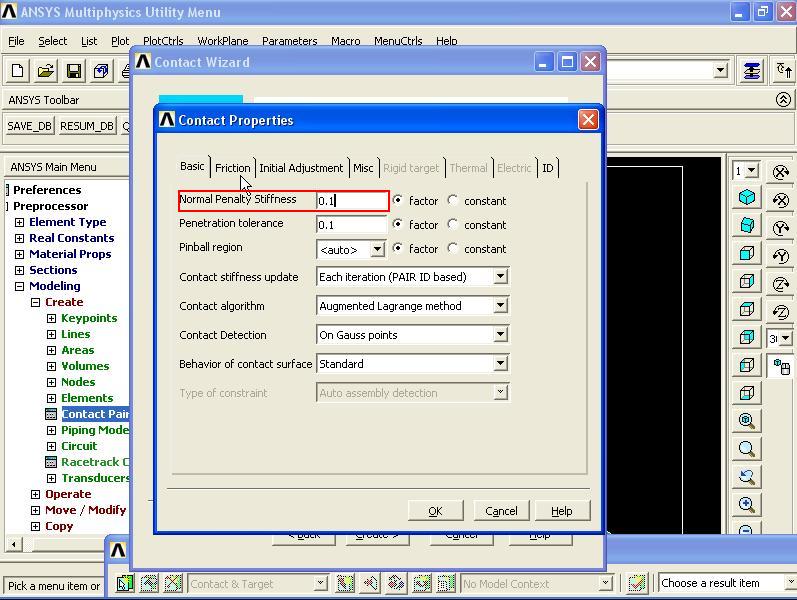Collapse the ANSYS Toolbar with chevron icon
Screen dimensions: 797x600
[783, 100]
